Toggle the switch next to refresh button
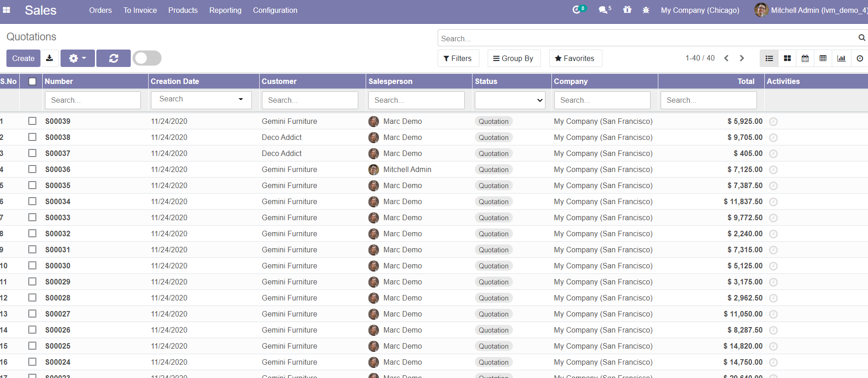 147,58
